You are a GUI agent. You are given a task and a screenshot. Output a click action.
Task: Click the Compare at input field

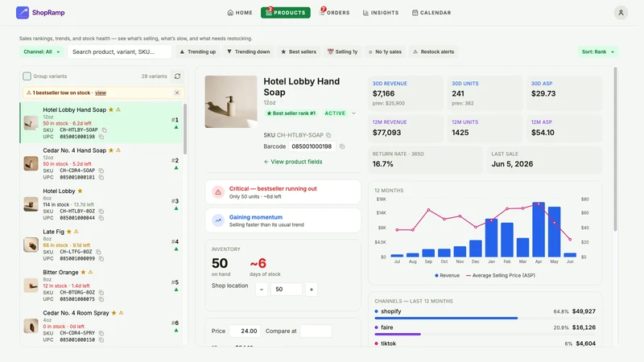(316, 331)
